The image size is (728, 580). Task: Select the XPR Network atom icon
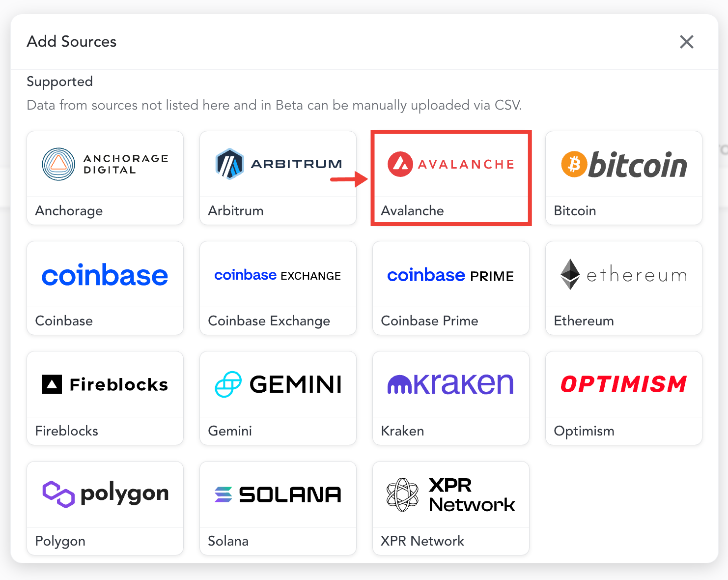[x=404, y=494]
